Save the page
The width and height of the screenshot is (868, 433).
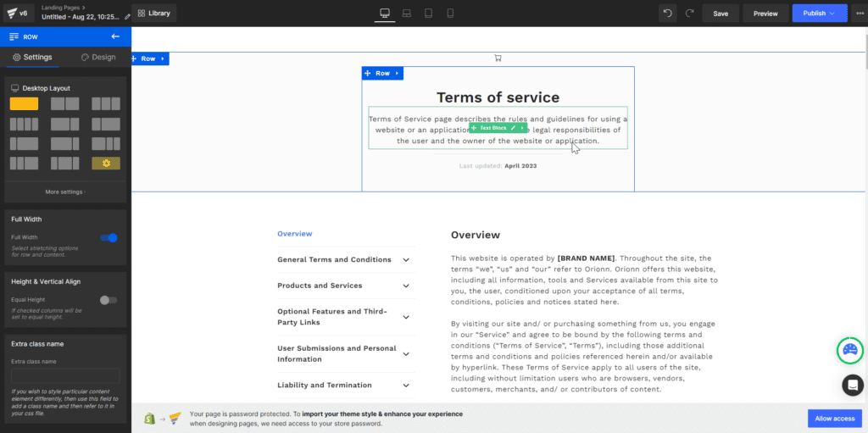721,14
